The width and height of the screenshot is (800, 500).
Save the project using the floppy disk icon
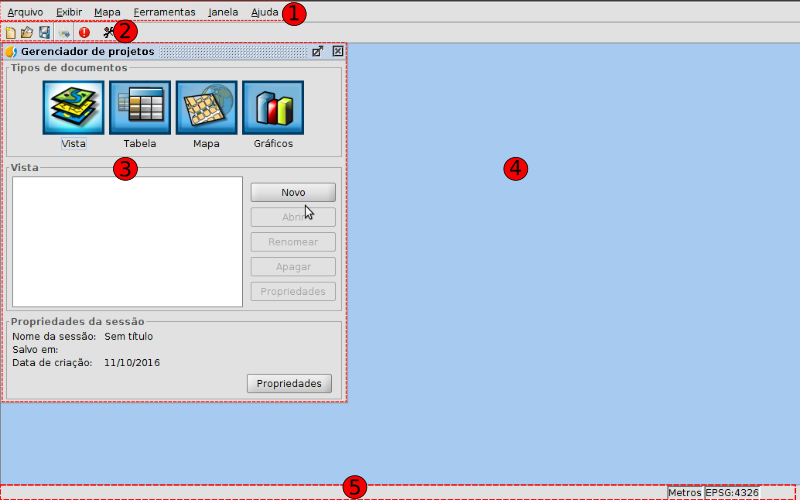(44, 32)
